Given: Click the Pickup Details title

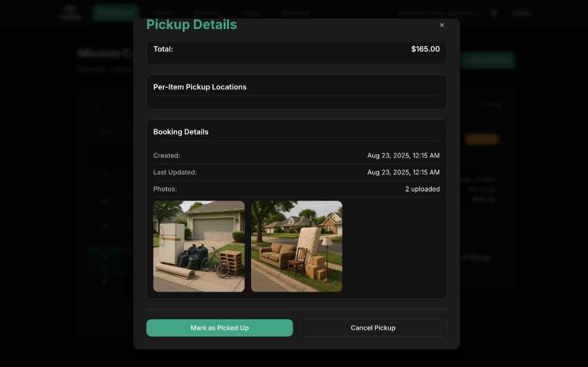Looking at the screenshot, I should [x=192, y=24].
